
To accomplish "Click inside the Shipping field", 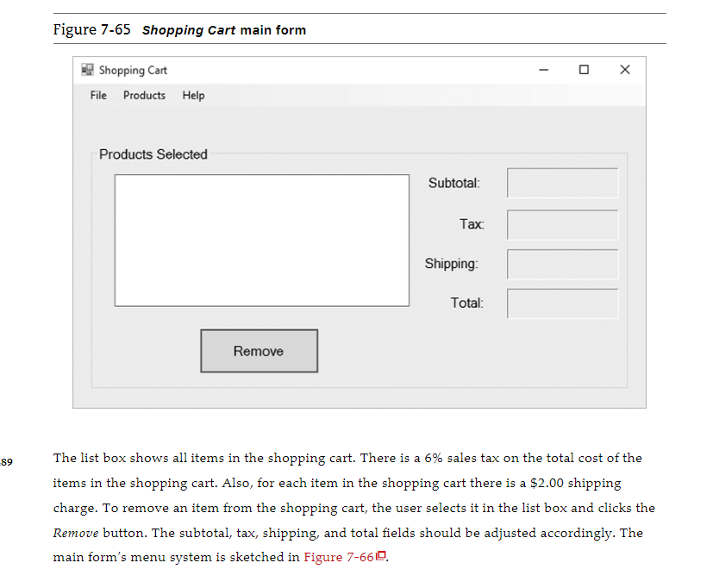I will pyautogui.click(x=562, y=264).
